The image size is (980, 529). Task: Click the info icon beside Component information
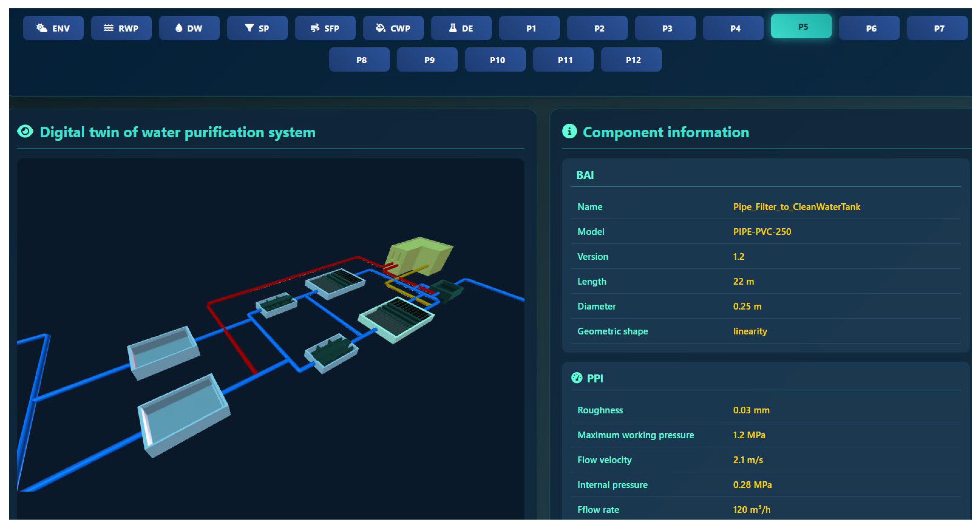[569, 132]
